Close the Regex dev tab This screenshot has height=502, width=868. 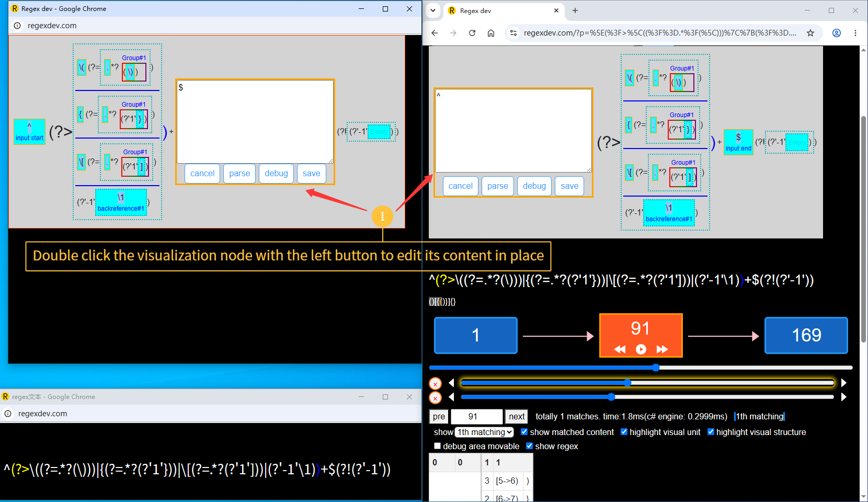tap(556, 10)
